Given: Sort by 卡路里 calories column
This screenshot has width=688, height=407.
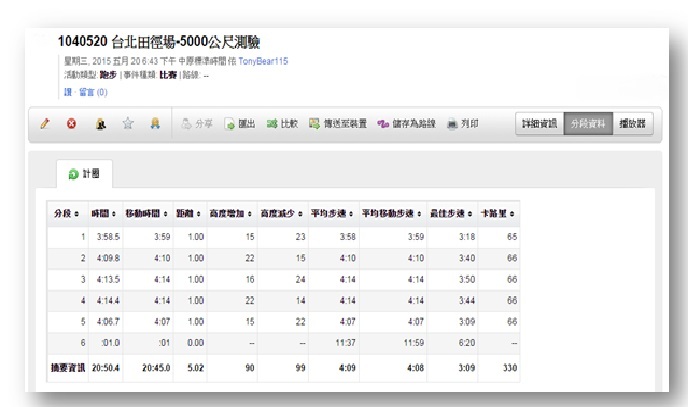Looking at the screenshot, I should pyautogui.click(x=498, y=213).
